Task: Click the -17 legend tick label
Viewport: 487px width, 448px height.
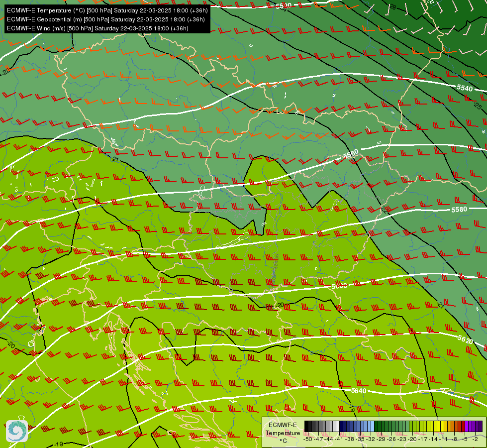Action: click(423, 439)
